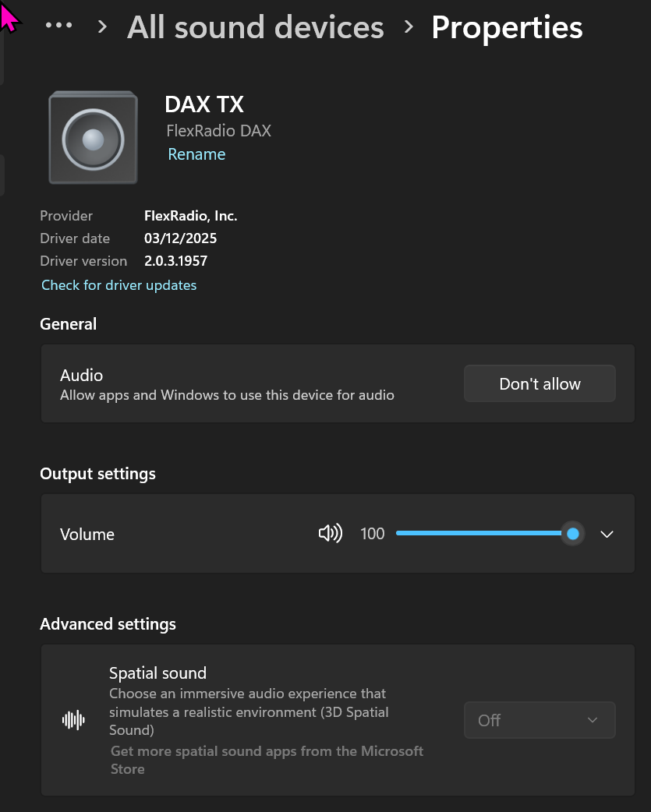Image resolution: width=651 pixels, height=812 pixels.
Task: Adjust the output volume slider
Action: (490, 533)
